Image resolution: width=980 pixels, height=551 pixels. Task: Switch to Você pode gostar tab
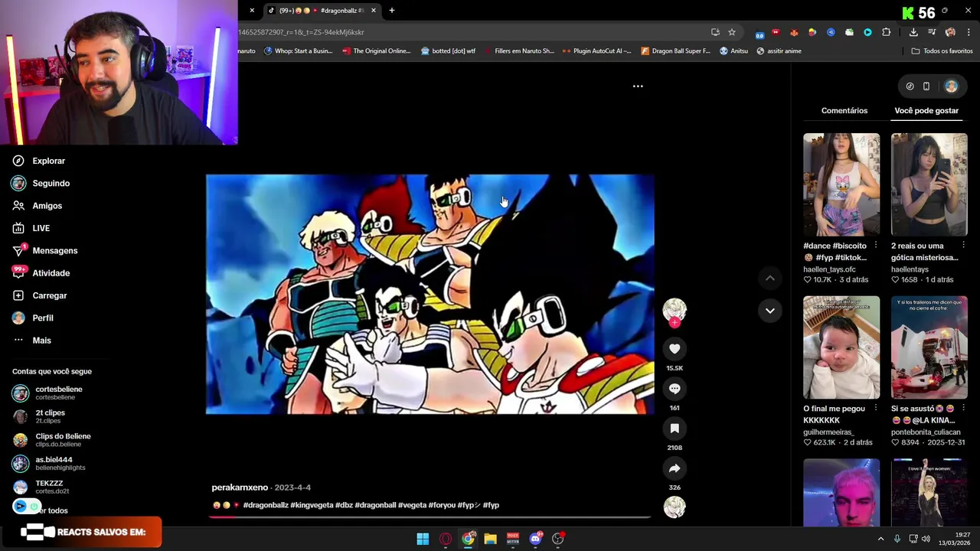point(926,111)
